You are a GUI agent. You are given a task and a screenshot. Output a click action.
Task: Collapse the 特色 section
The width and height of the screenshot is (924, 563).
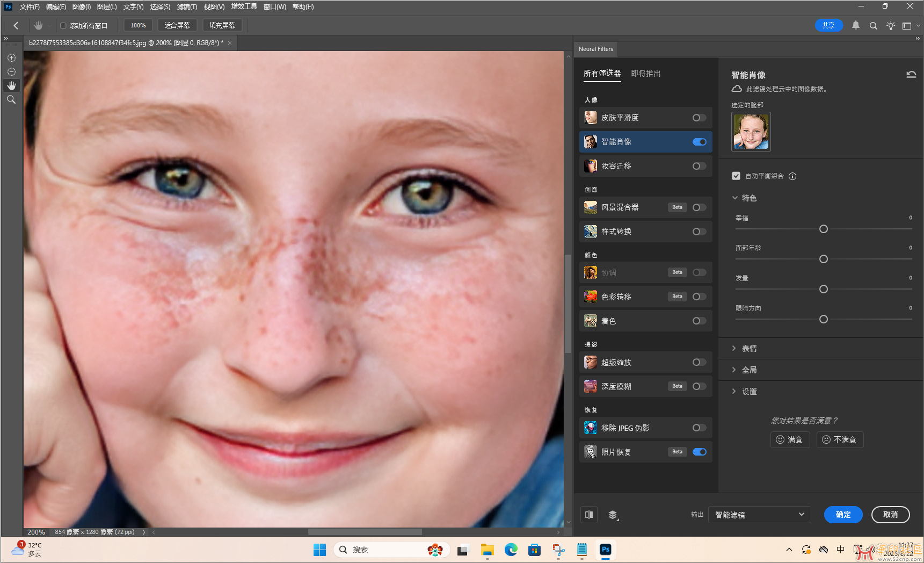point(735,198)
